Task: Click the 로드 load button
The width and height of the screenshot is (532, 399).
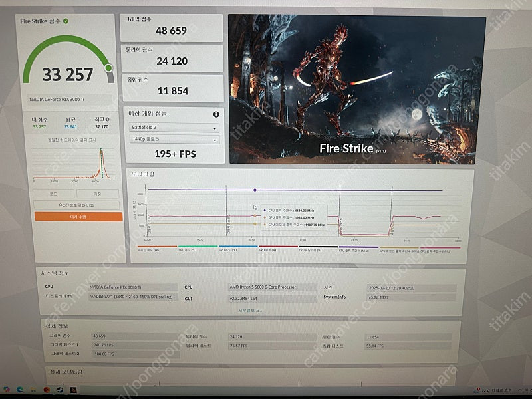Action: [53, 194]
